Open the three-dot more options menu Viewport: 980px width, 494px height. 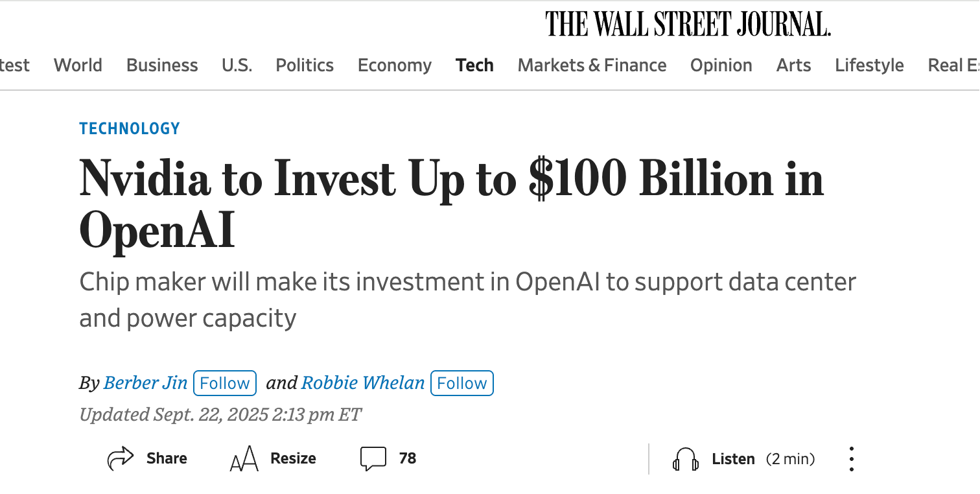[x=852, y=459]
